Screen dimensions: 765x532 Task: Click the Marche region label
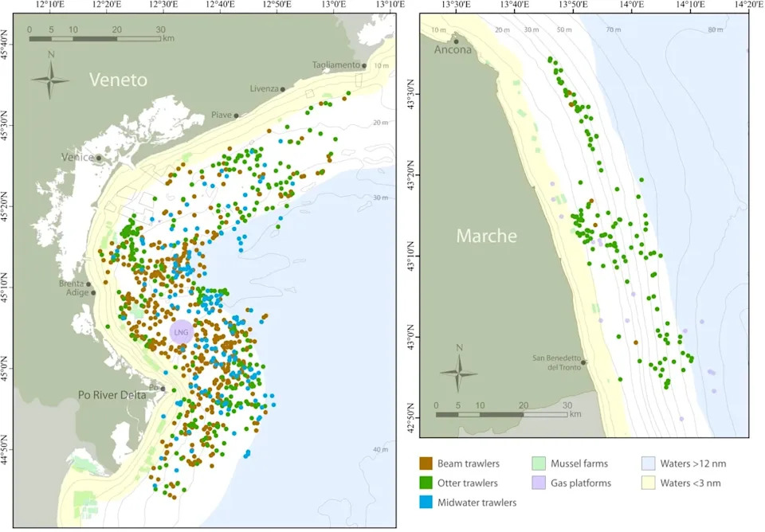click(486, 236)
